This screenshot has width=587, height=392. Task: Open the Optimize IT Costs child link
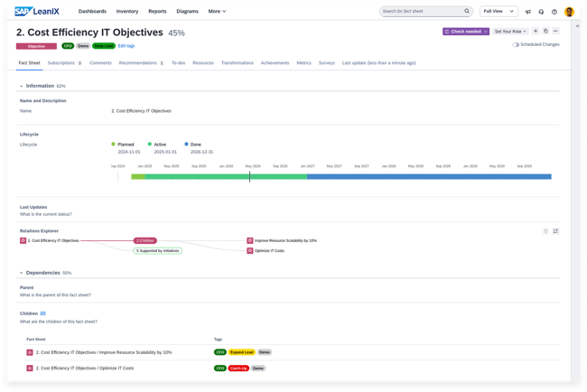85,368
